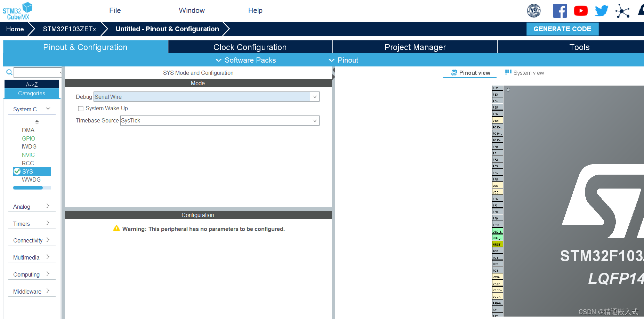Viewport: 644px width, 319px height.
Task: Open the Twitter bird icon
Action: coord(602,11)
